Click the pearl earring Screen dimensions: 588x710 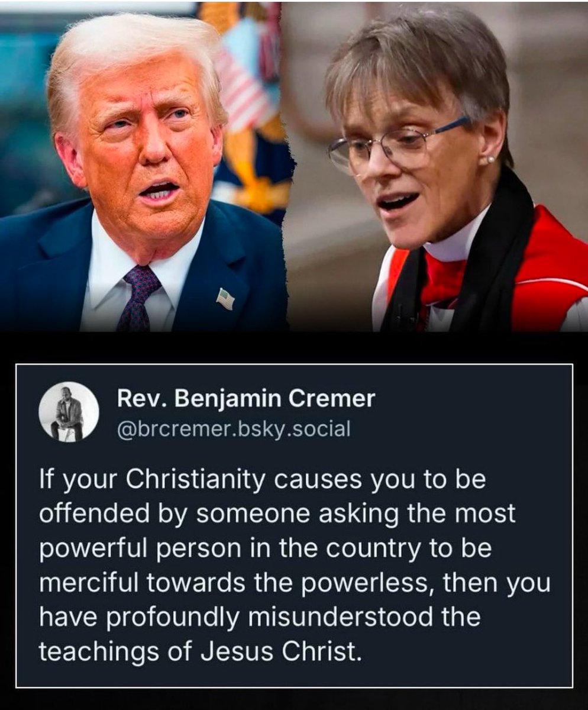pyautogui.click(x=490, y=160)
